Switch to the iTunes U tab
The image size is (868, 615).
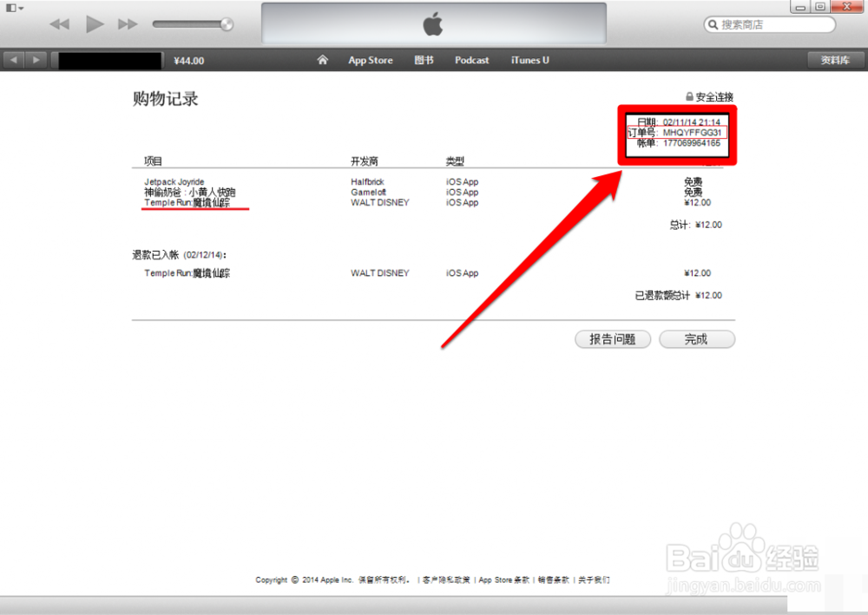(x=529, y=60)
